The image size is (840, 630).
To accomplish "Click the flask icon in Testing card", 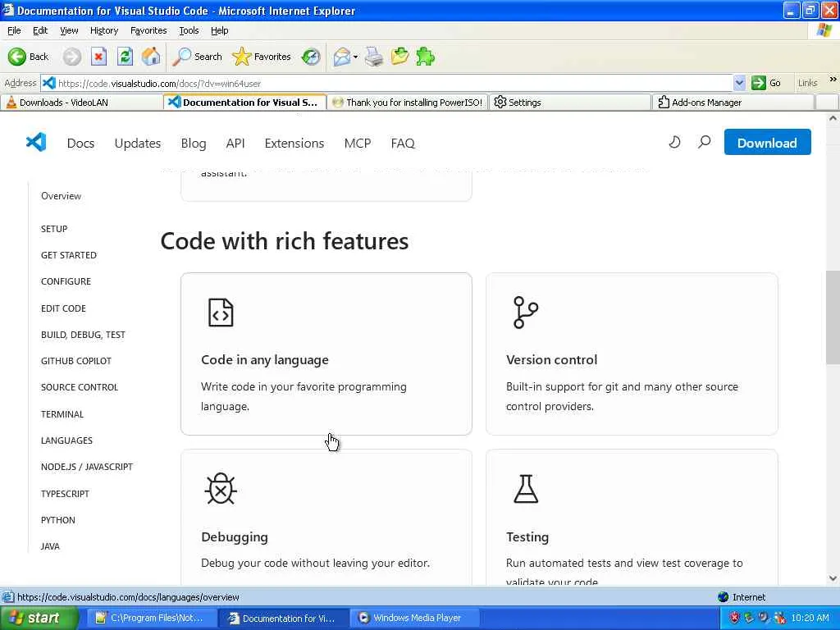I will coord(526,489).
